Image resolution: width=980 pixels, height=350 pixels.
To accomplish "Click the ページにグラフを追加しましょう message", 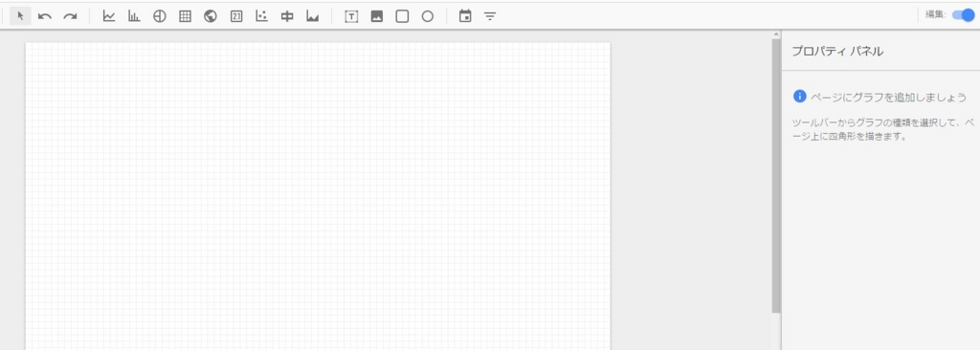I will point(889,98).
